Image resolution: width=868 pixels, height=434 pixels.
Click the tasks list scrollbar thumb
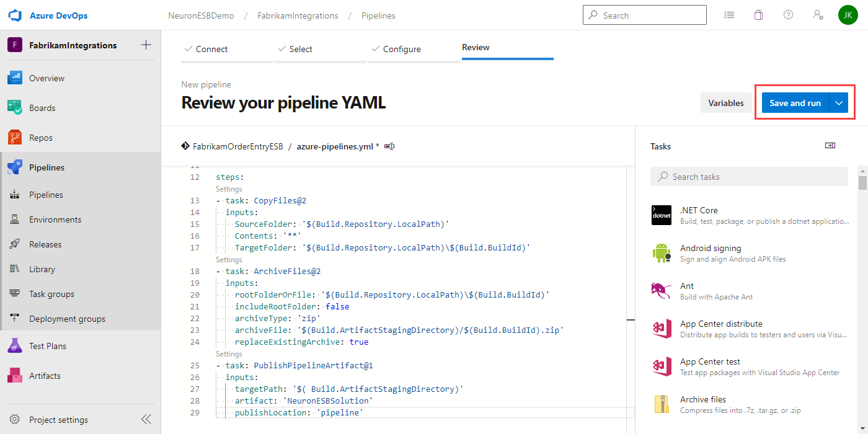(862, 182)
